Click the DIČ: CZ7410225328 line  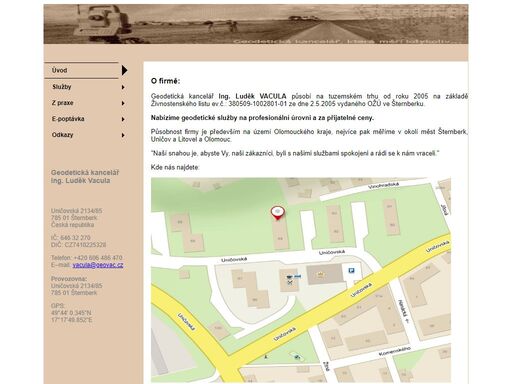[78, 245]
